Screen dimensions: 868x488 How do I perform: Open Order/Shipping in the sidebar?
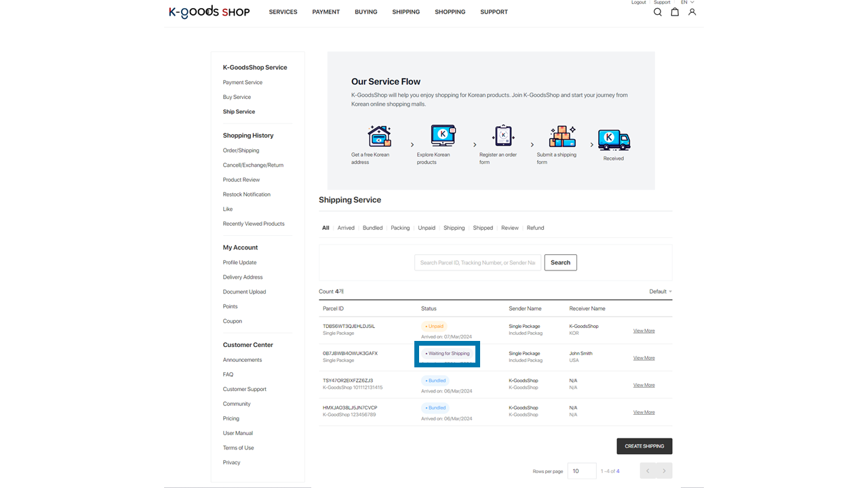241,150
